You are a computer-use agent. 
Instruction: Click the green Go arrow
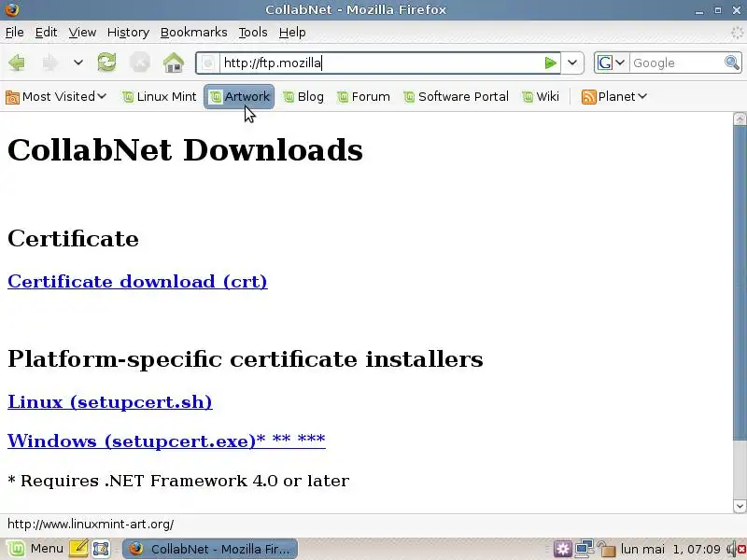coord(550,63)
